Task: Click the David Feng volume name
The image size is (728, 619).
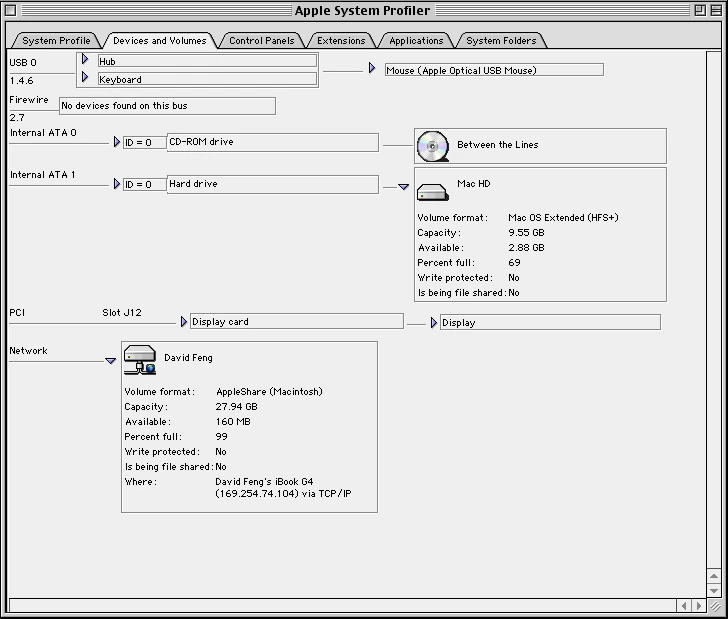Action: click(x=188, y=358)
